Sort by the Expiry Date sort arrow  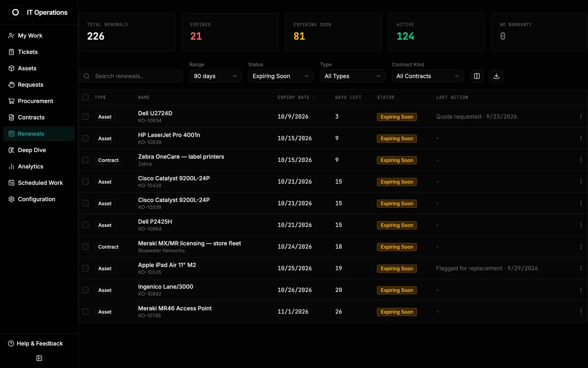[x=314, y=97]
